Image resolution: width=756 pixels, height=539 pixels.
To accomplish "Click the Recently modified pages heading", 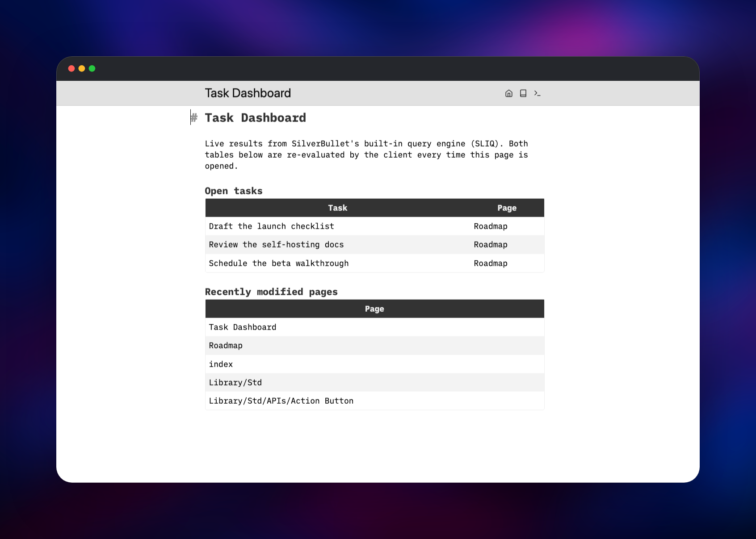I will click(271, 292).
